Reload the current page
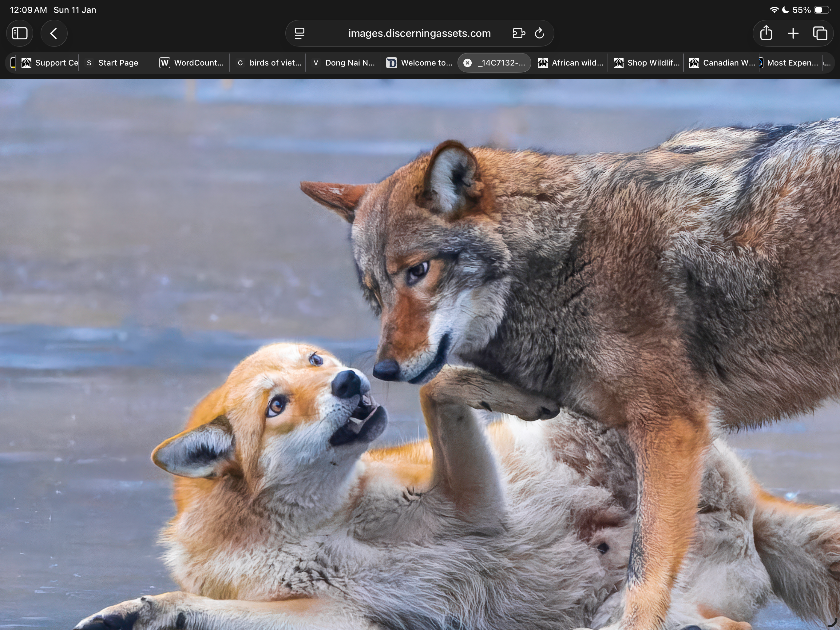This screenshot has width=840, height=630. coord(540,34)
